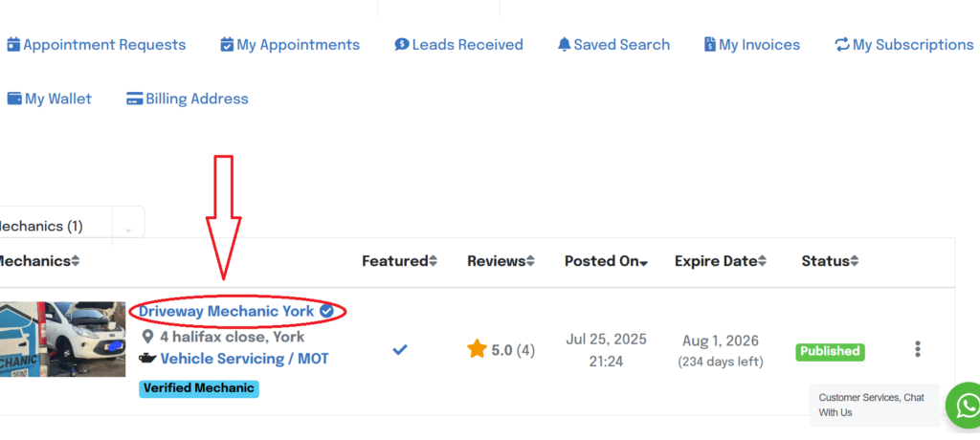Screen dimensions: 980x440
Task: Open Leads Received menu item
Action: pos(458,44)
